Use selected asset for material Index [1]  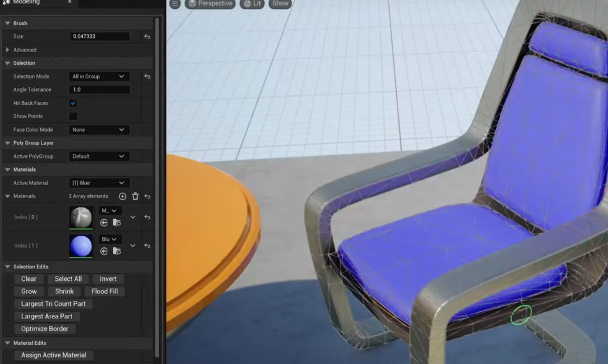pos(104,251)
